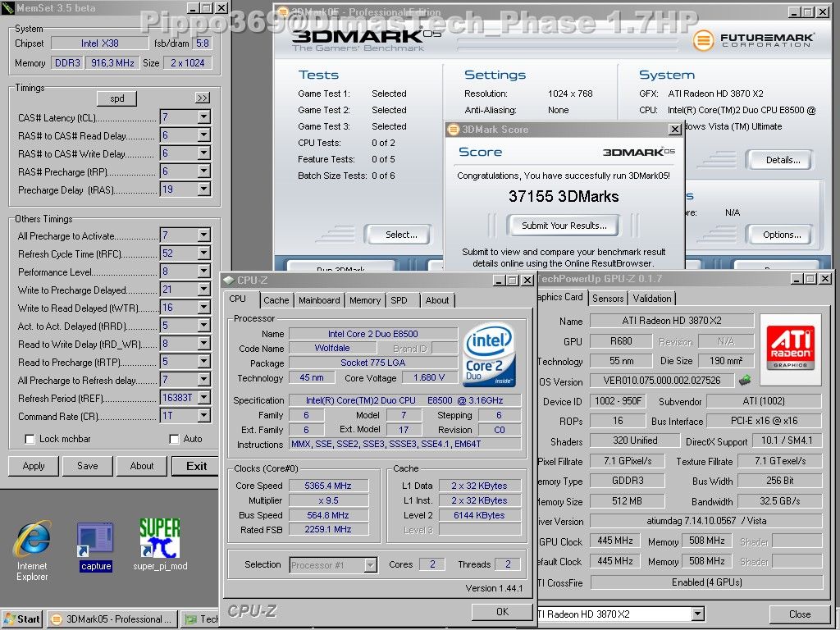Click CrossFire Enabled (4 GPUs) field

point(706,582)
